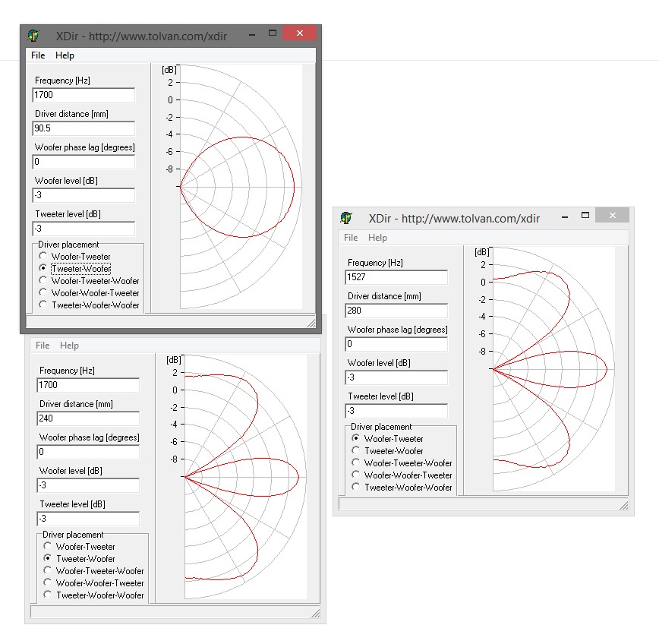This screenshot has width=659, height=644.
Task: Choose Tweeter-Woofer-Woofer in bottom-left window
Action: tap(93, 595)
